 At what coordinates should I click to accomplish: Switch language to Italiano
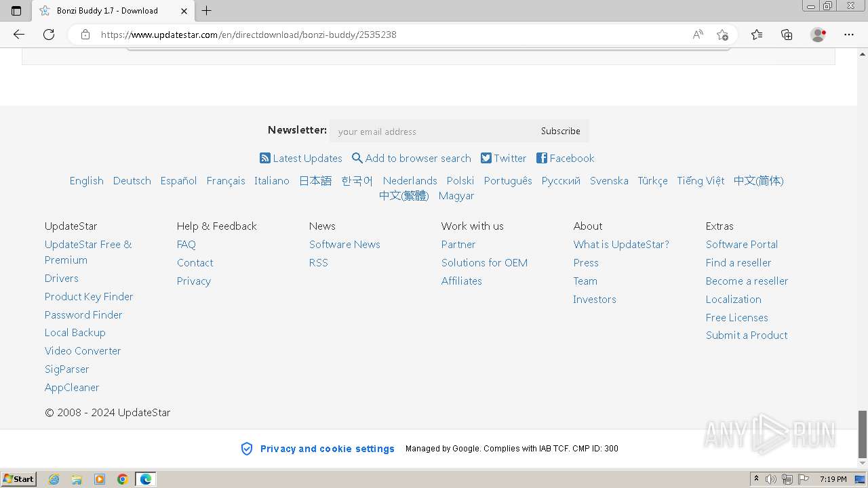click(272, 180)
